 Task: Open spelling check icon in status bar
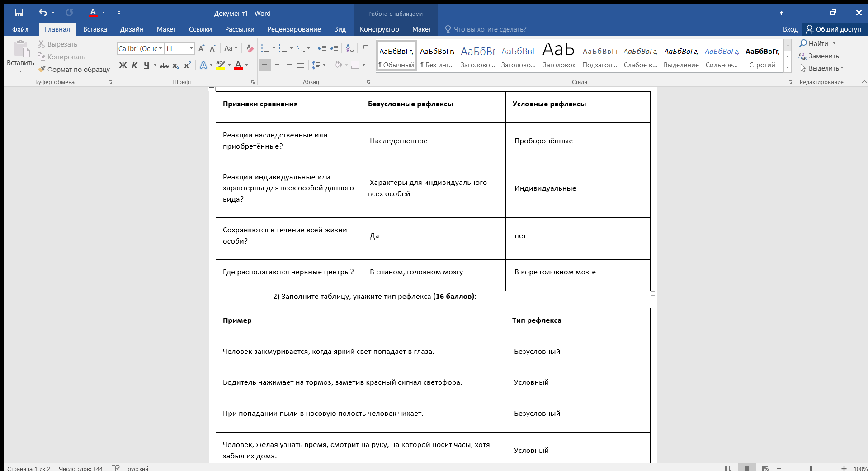click(x=116, y=468)
